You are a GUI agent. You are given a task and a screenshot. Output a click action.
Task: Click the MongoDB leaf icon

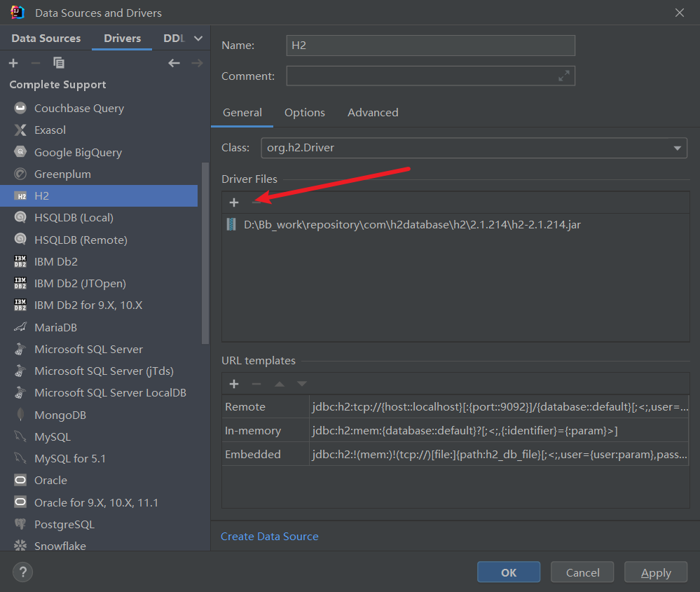tap(20, 415)
